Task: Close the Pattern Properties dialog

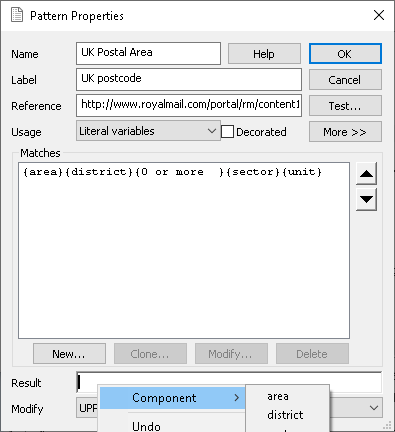Action: [379, 15]
